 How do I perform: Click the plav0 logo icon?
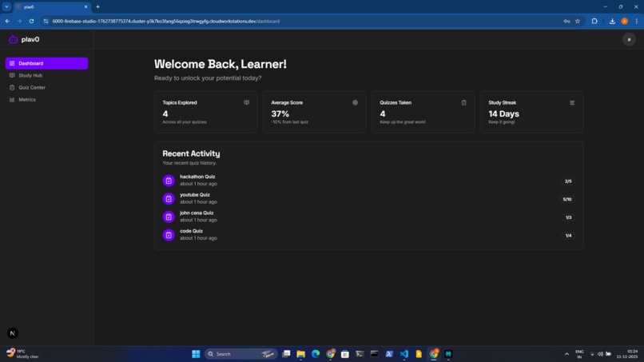coord(13,39)
